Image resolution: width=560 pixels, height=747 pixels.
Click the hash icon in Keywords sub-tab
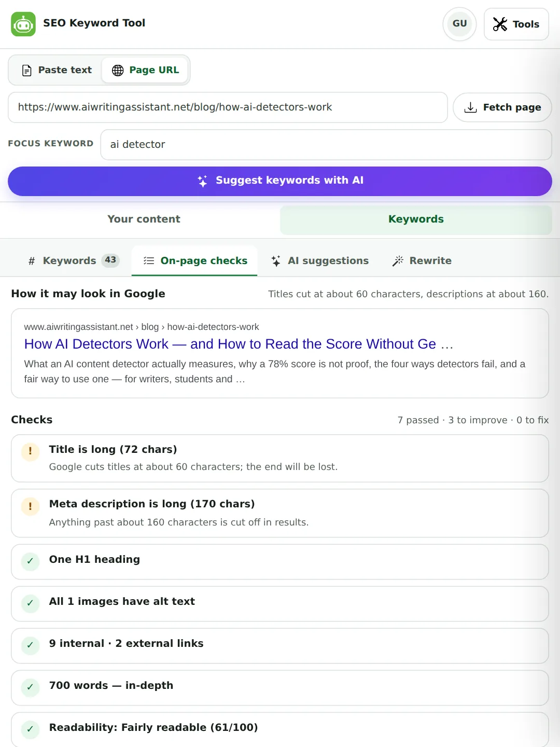tap(32, 261)
